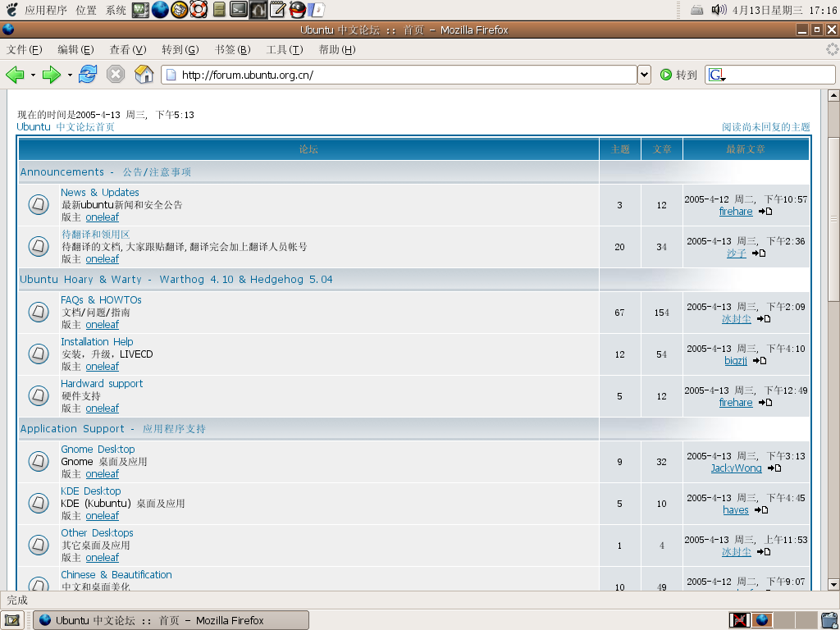Open the 编辑(E) menu
Image resolution: width=840 pixels, height=630 pixels.
tap(75, 50)
